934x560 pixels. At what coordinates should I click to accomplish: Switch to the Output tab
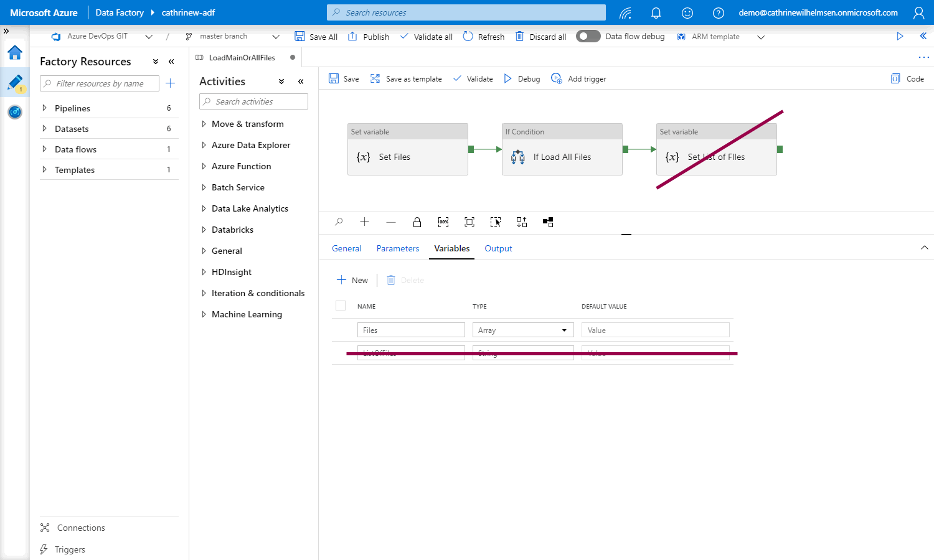[498, 248]
